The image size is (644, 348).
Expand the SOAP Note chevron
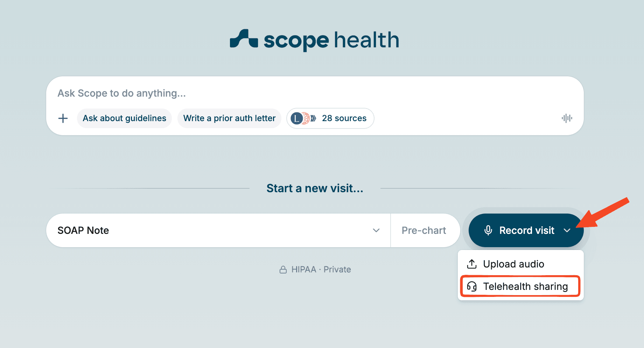376,230
